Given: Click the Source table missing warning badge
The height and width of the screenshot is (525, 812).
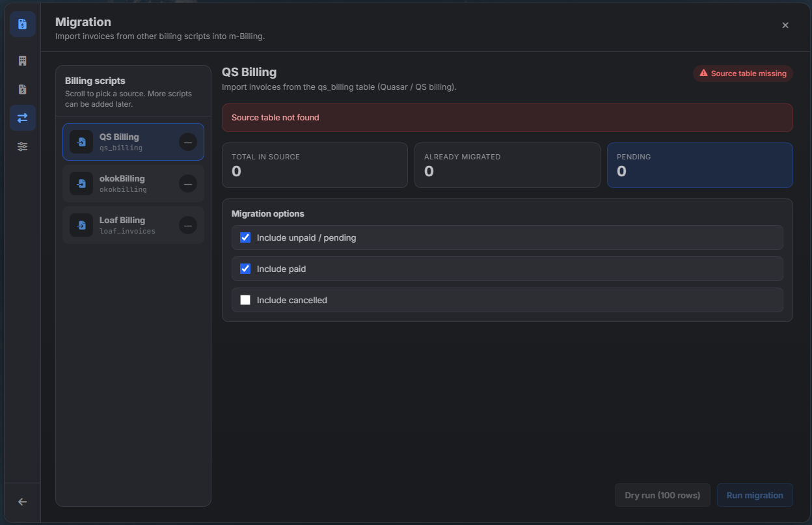Looking at the screenshot, I should 743,74.
